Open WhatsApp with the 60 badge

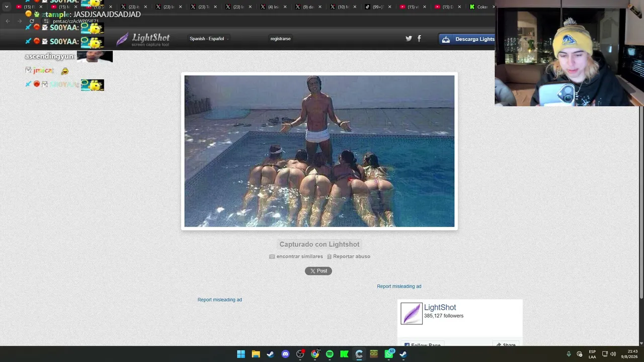pos(389,354)
